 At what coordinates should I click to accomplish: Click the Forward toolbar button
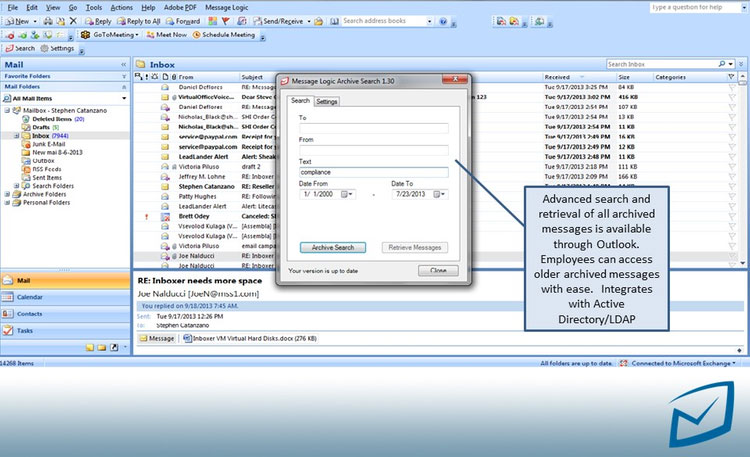pyautogui.click(x=183, y=21)
